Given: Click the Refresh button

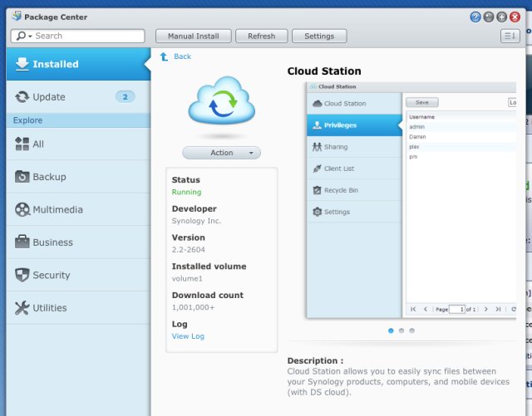Looking at the screenshot, I should click(x=262, y=36).
